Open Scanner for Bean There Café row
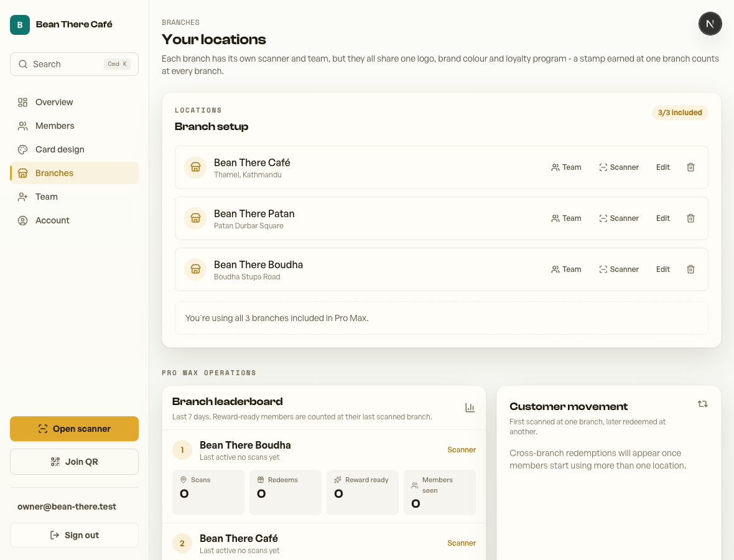 pos(619,167)
